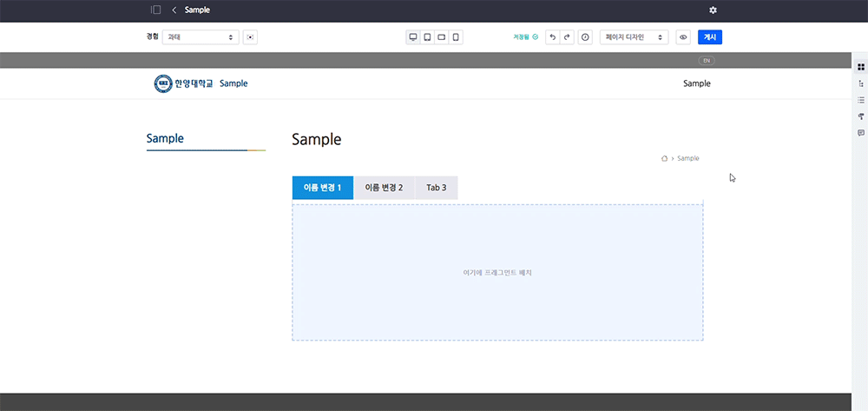
Task: Click the blue 게시 publish button
Action: [710, 37]
